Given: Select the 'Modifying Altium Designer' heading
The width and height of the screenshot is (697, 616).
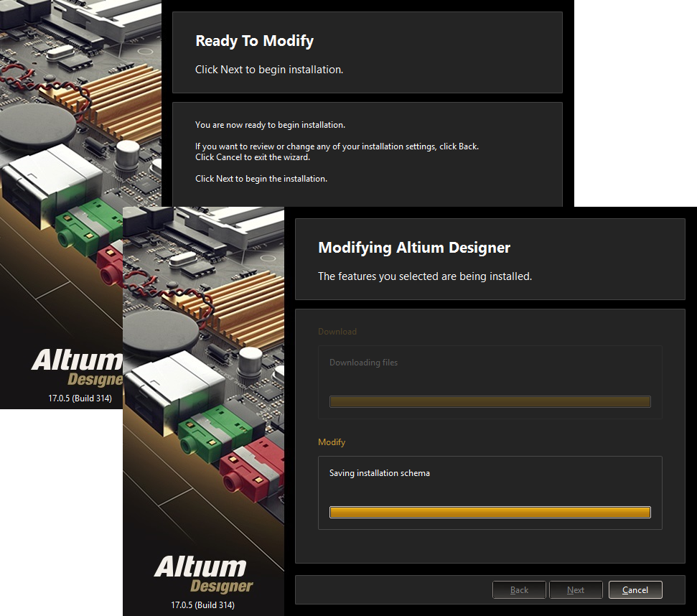Looking at the screenshot, I should point(413,248).
